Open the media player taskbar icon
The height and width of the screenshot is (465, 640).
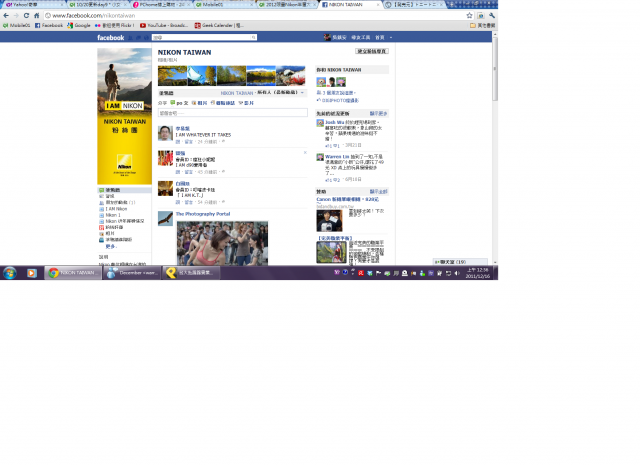click(31, 273)
